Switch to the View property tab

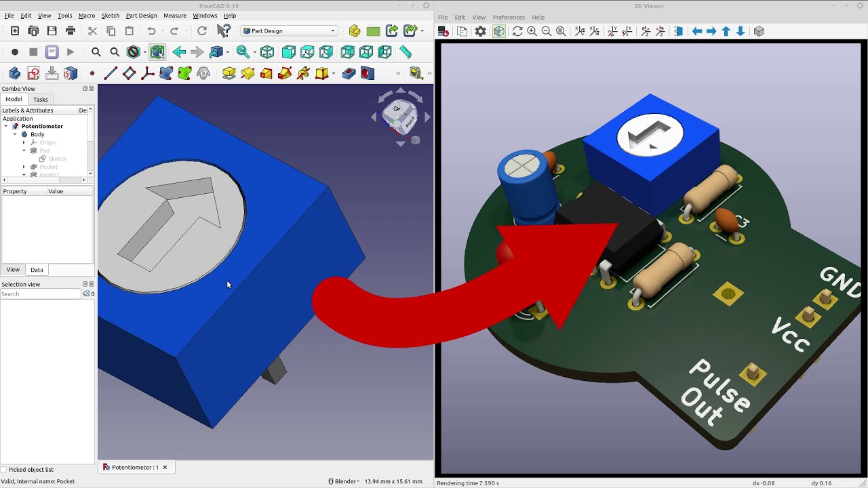tap(13, 270)
